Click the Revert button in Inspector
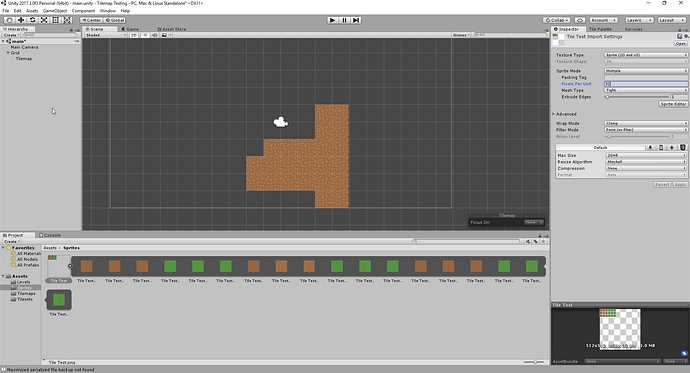This screenshot has width=690, height=373. point(663,185)
